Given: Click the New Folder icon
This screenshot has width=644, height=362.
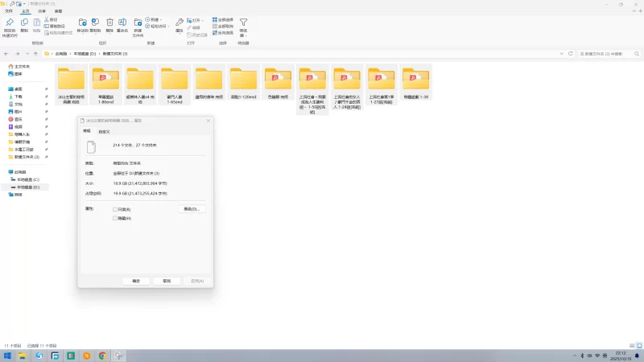Looking at the screenshot, I should click(x=138, y=23).
